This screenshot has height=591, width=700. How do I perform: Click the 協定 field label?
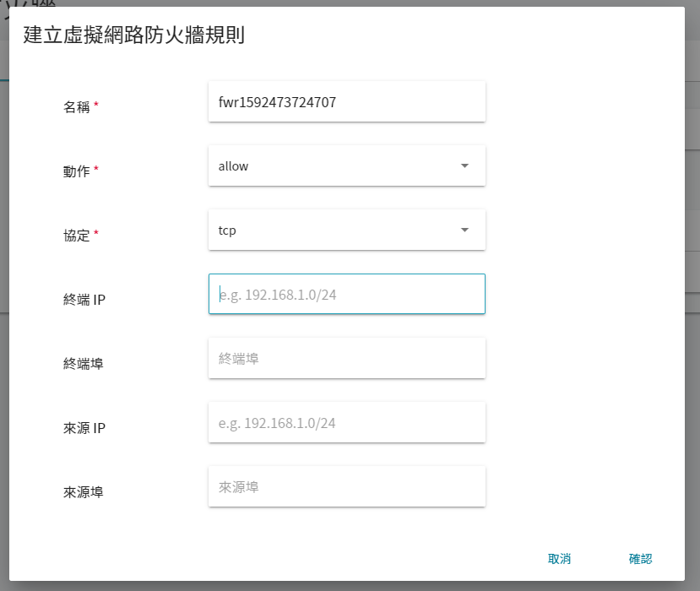click(x=76, y=236)
